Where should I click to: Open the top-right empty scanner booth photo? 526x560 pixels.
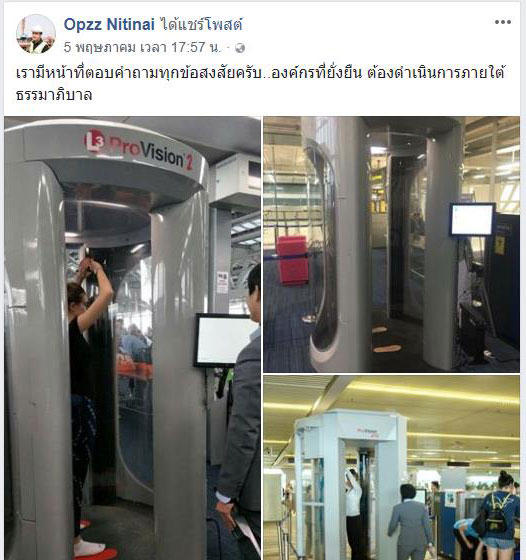click(391, 244)
